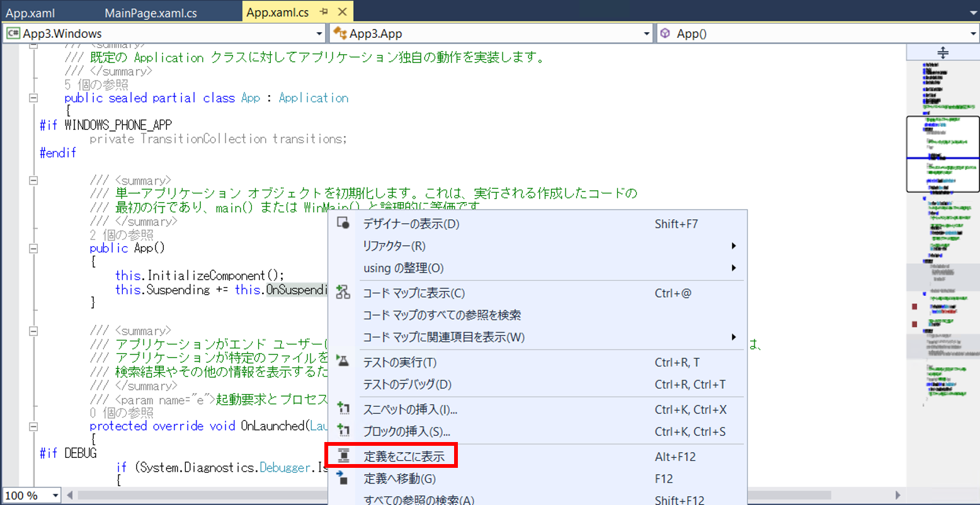Collapse the summary comment above App()
This screenshot has width=980, height=505.
tap(33, 180)
